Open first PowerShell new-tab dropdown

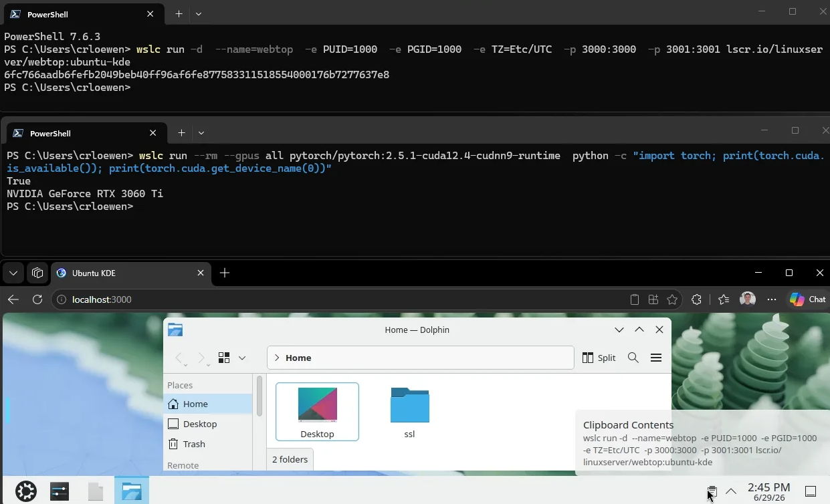point(199,14)
